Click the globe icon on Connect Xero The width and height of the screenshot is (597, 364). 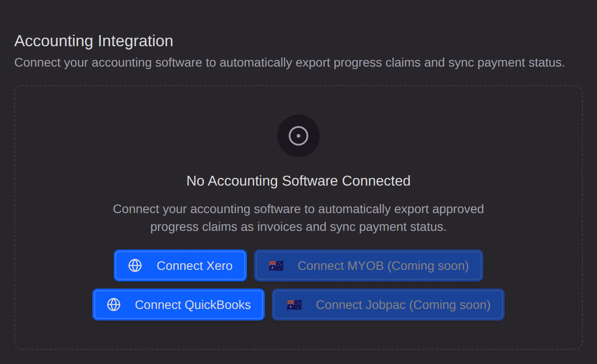[x=135, y=265]
